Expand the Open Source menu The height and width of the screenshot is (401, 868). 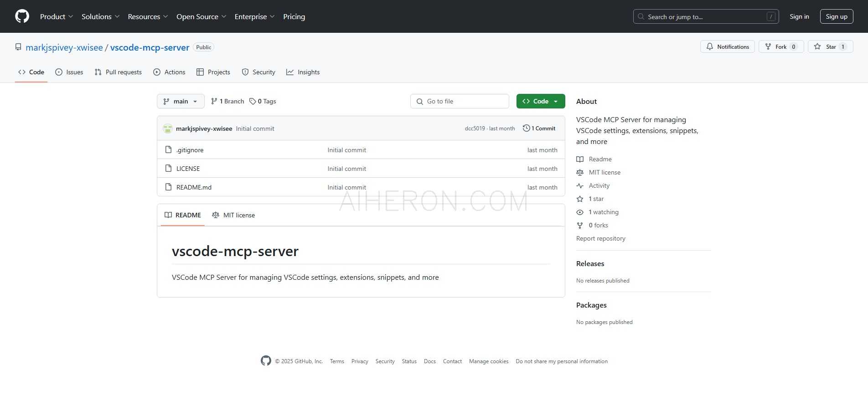point(201,16)
